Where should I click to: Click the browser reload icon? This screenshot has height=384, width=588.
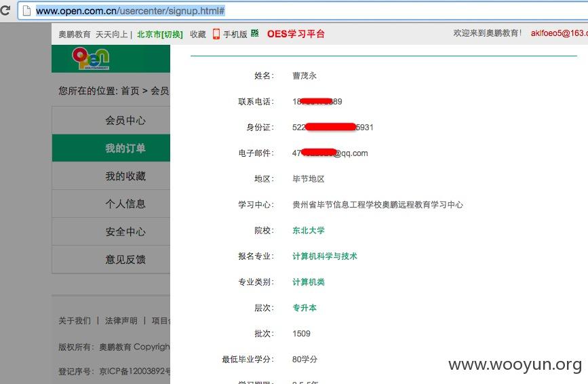tap(5, 10)
